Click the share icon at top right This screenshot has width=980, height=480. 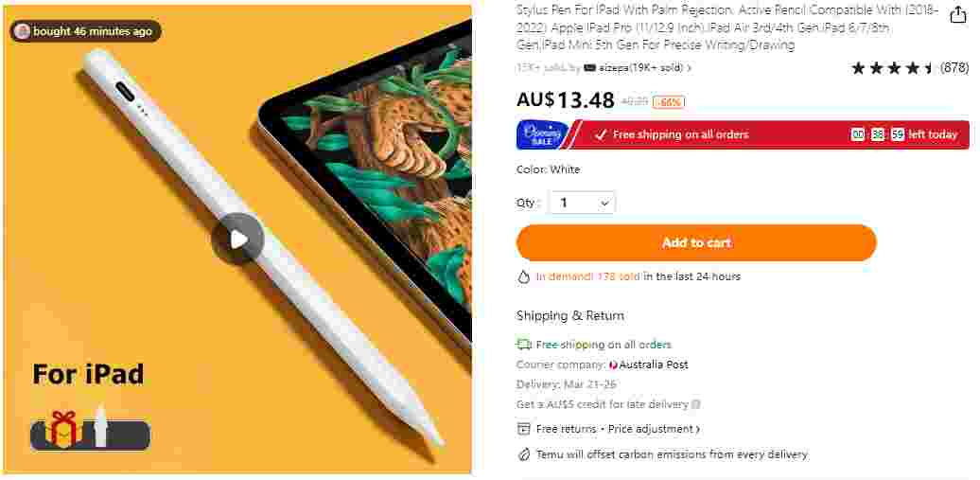[957, 15]
